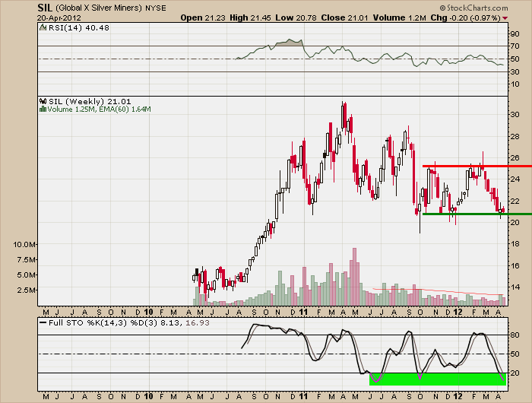532x403 pixels.
Task: Click the 7.5M volume axis label
Action: 27,260
